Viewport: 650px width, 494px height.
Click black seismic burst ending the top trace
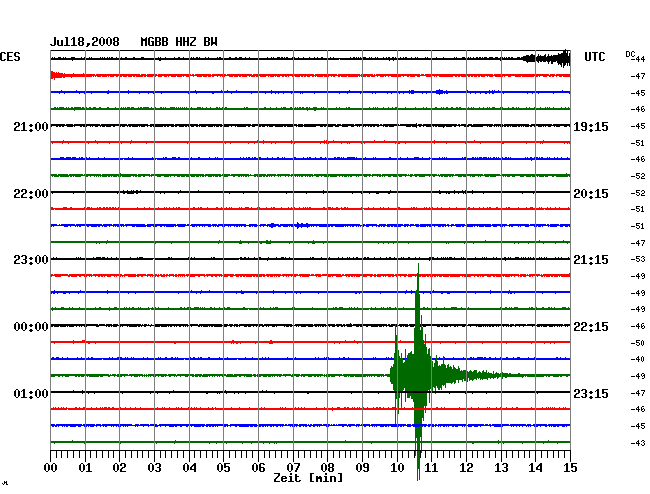click(x=547, y=58)
